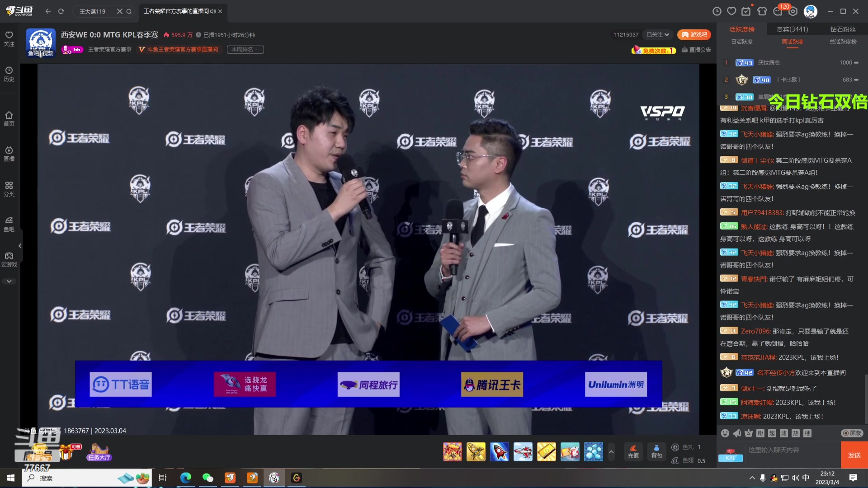
Task: Send the chat message with 发送
Action: [x=854, y=455]
